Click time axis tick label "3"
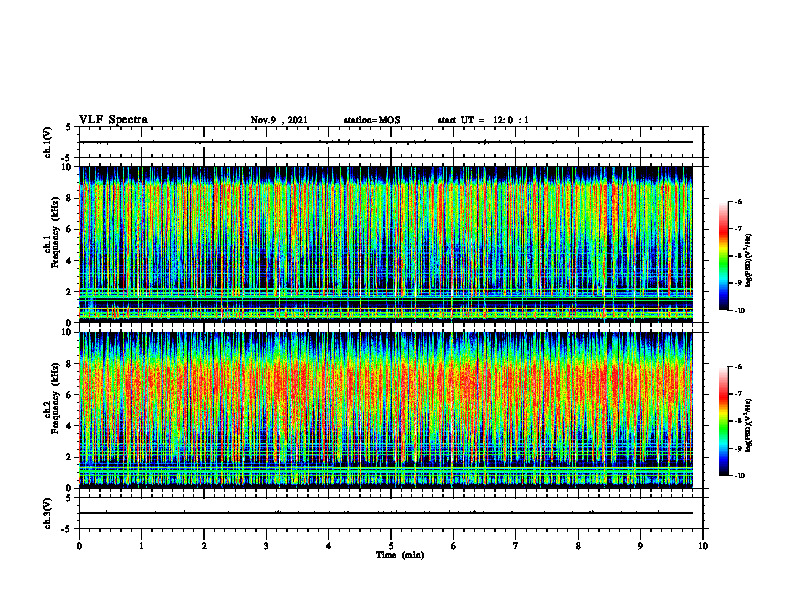792x612 pixels. pyautogui.click(x=266, y=546)
